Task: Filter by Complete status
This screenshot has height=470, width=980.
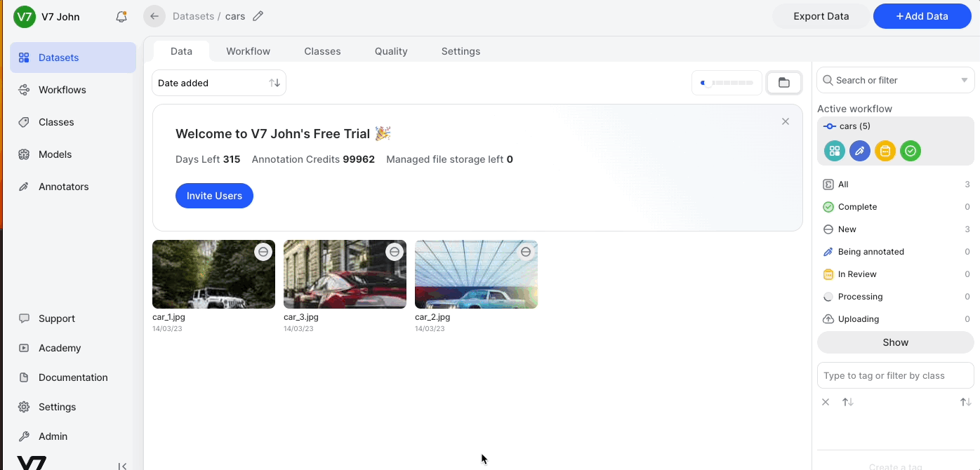Action: 896,207
